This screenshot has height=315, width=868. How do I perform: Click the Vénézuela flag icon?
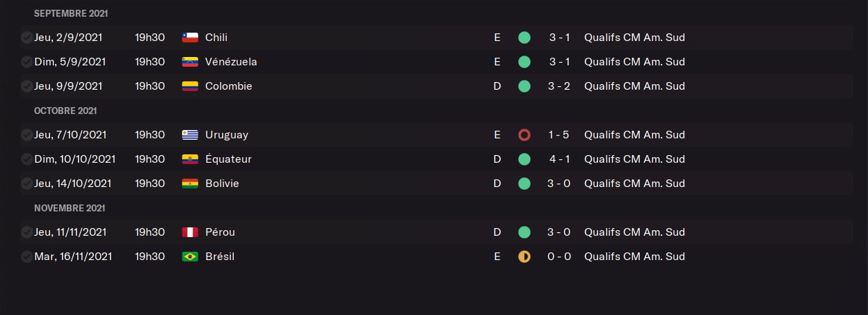point(190,62)
